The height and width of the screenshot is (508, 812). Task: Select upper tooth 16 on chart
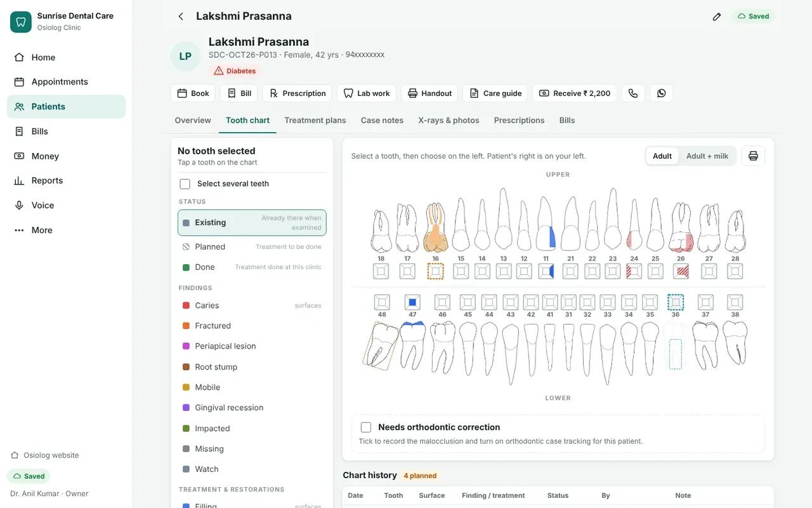[435, 227]
